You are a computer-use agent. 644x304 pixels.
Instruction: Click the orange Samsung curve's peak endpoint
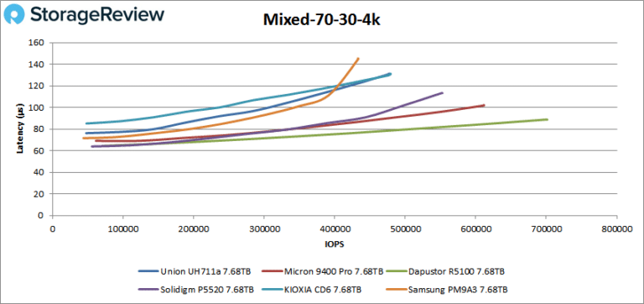click(358, 59)
